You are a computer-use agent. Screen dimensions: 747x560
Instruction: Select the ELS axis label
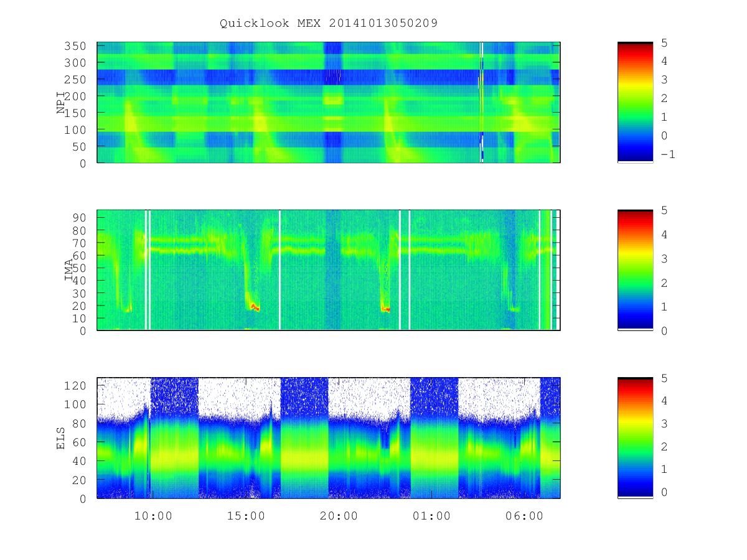[x=61, y=438]
